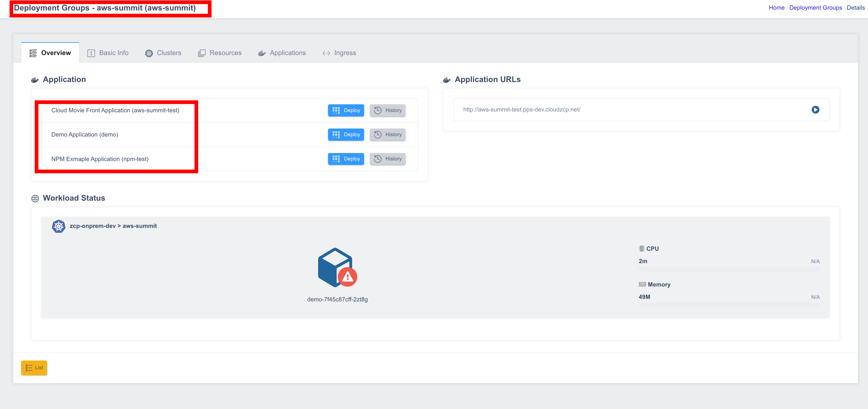Screen dimensions: 868x409
Task: Click the Workload Status globe icon
Action: click(35, 198)
